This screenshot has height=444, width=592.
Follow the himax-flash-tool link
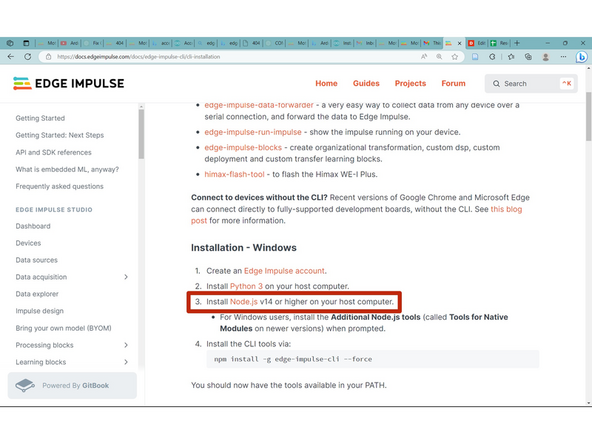tap(234, 174)
